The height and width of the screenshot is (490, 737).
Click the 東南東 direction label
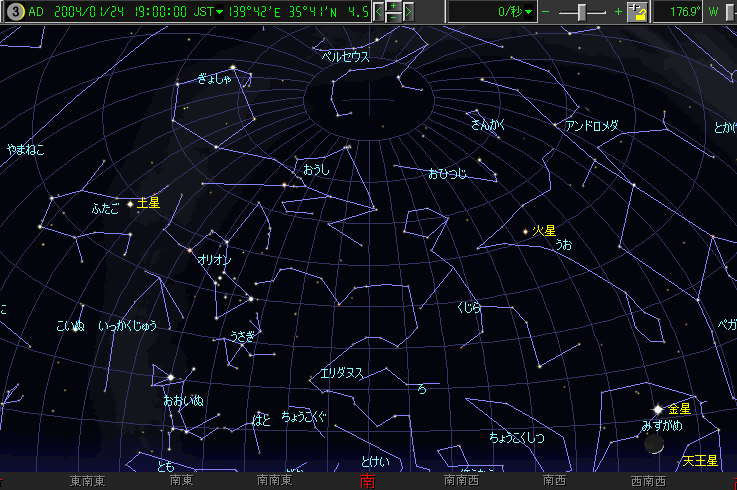click(88, 481)
